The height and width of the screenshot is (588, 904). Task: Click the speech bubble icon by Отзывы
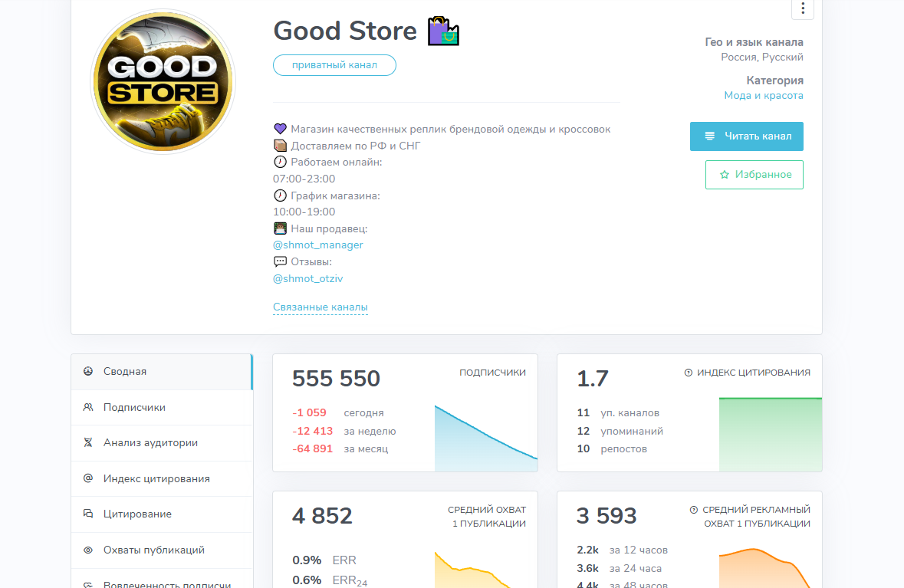point(280,261)
